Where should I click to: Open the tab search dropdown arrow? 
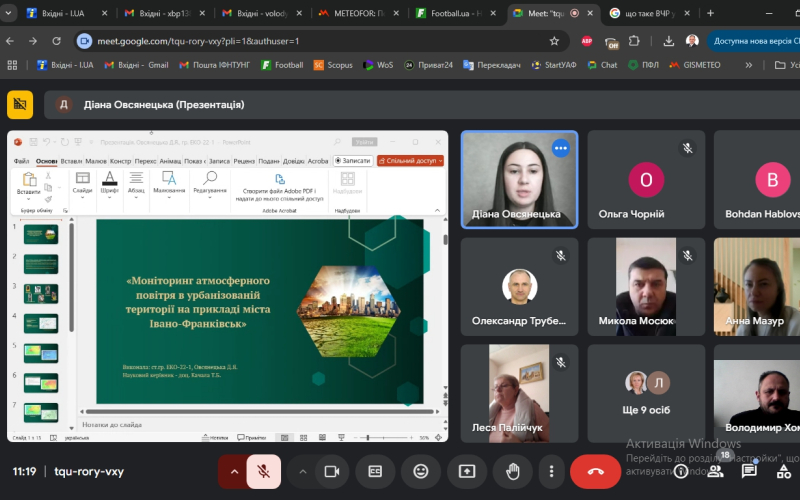(x=7, y=13)
